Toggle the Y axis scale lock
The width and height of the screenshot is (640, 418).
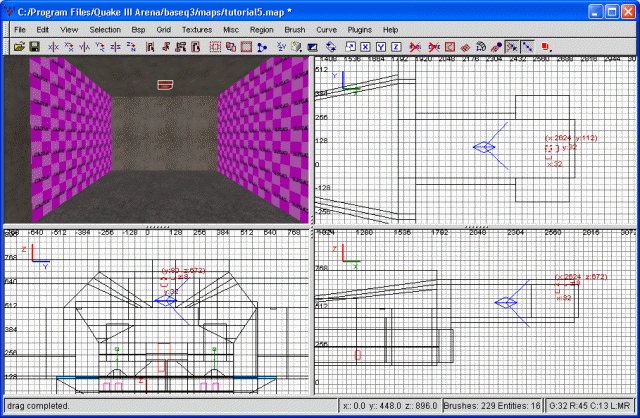pyautogui.click(x=381, y=47)
